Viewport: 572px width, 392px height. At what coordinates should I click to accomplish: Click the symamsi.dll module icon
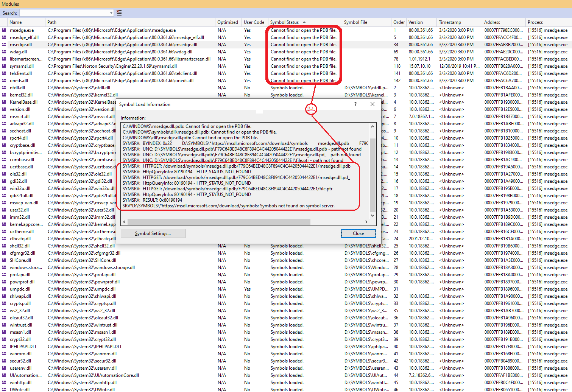pyautogui.click(x=4, y=66)
